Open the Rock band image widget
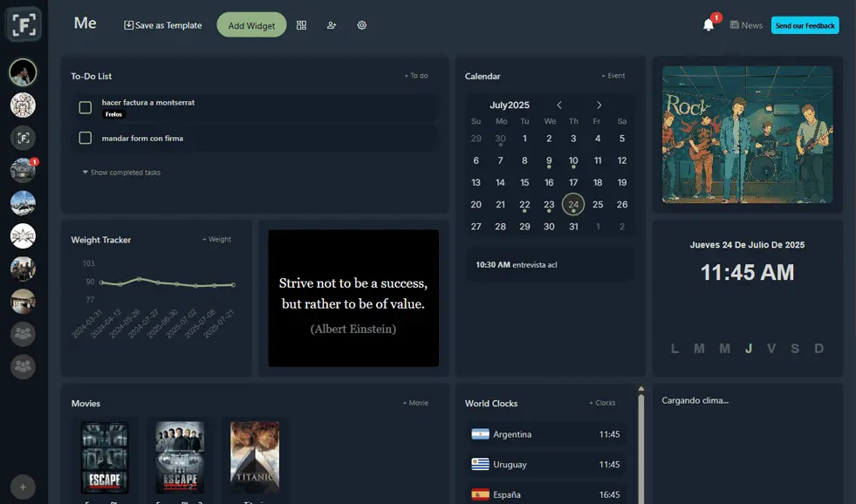The width and height of the screenshot is (856, 504). click(747, 135)
